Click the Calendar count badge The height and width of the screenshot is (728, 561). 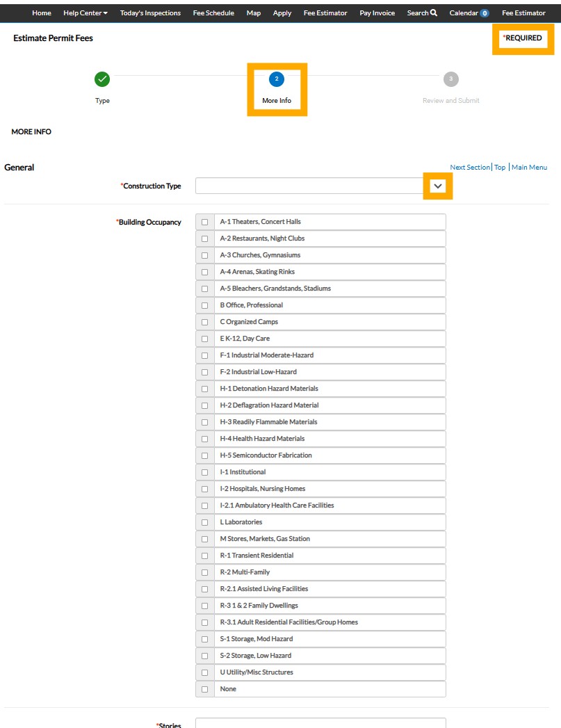[485, 13]
